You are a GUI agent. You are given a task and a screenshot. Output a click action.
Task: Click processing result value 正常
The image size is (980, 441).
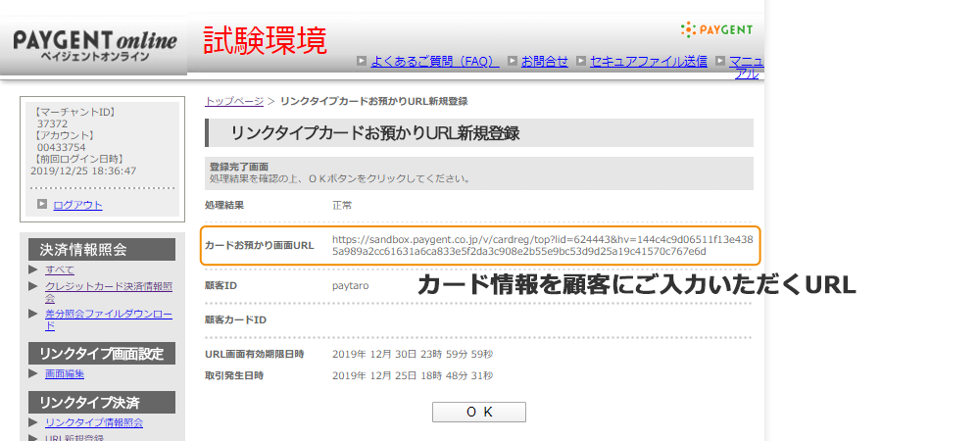coord(342,205)
